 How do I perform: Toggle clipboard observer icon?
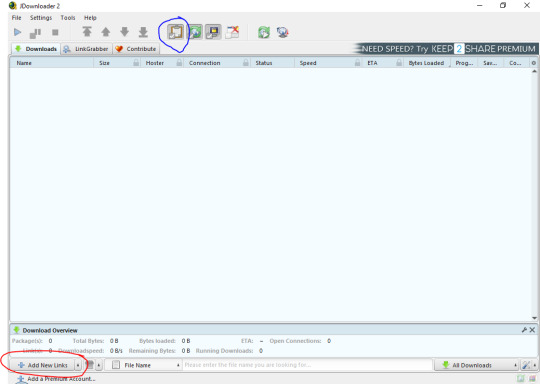point(175,32)
